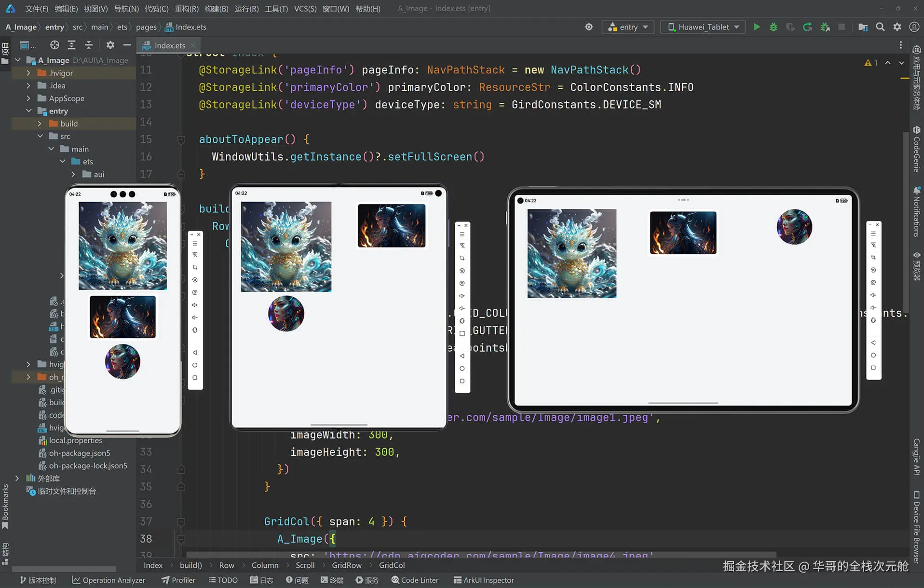Open the 构建(B) menu

tap(217, 8)
